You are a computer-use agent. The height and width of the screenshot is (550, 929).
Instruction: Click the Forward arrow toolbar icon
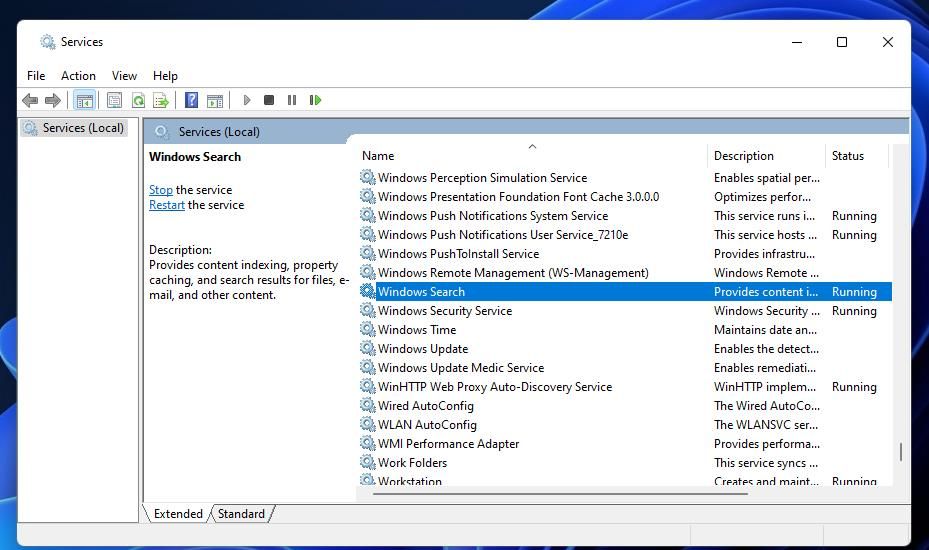coord(53,100)
